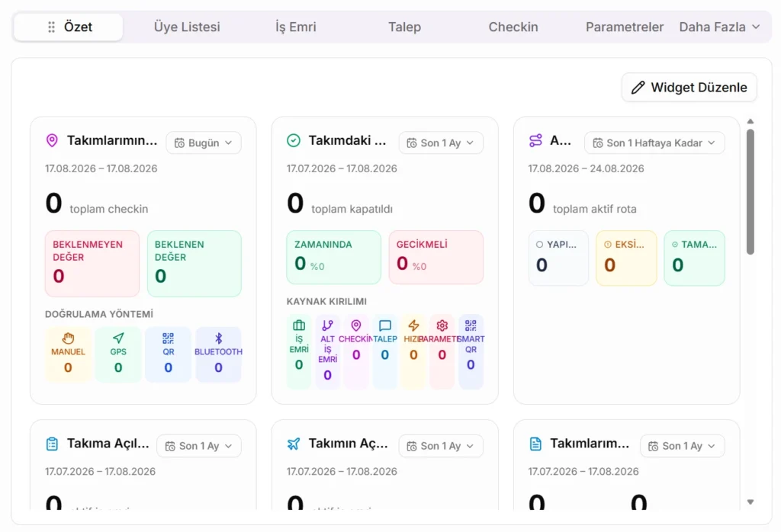This screenshot has height=532, width=781.
Task: Click the Gecikmeli card
Action: pyautogui.click(x=435, y=258)
